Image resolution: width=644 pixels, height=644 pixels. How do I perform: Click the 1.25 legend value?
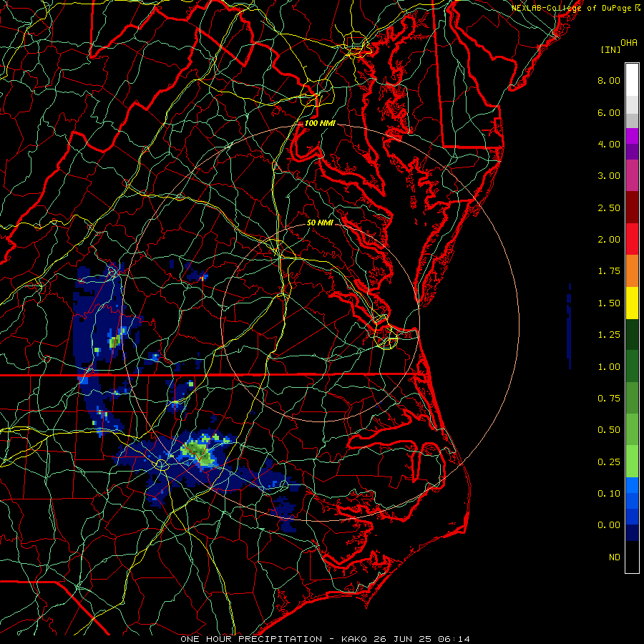coord(609,335)
